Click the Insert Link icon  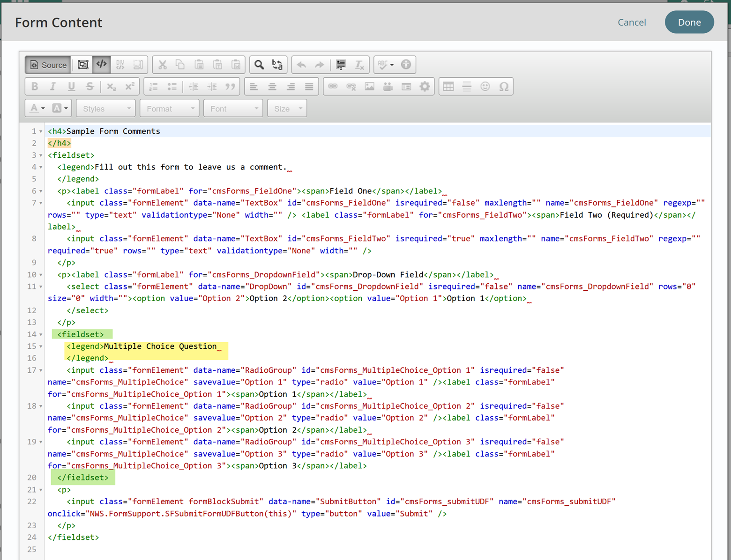pos(333,87)
